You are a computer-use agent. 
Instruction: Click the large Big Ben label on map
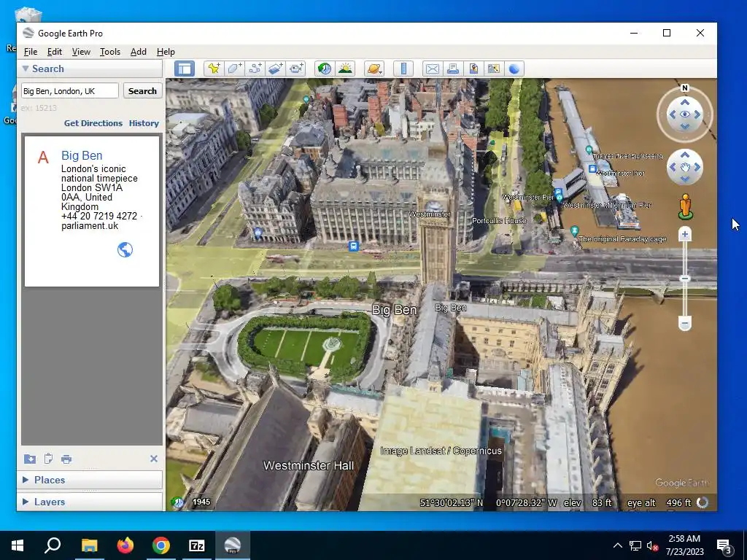tap(394, 310)
